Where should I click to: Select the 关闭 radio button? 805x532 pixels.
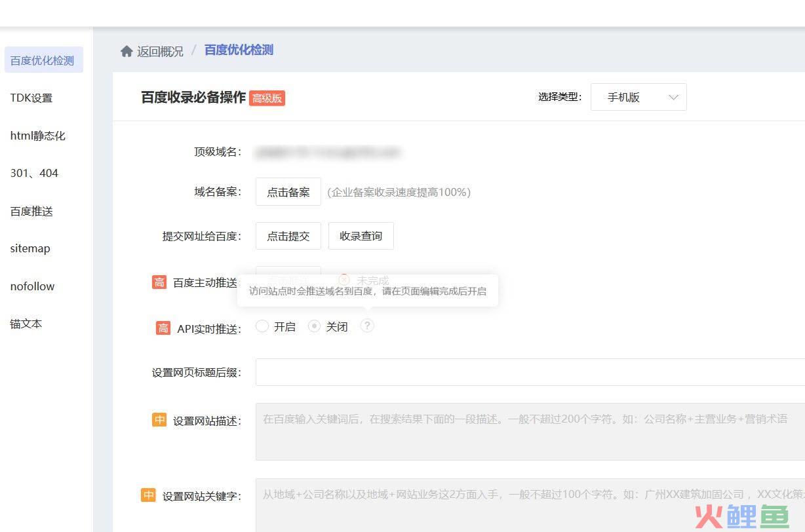point(315,326)
